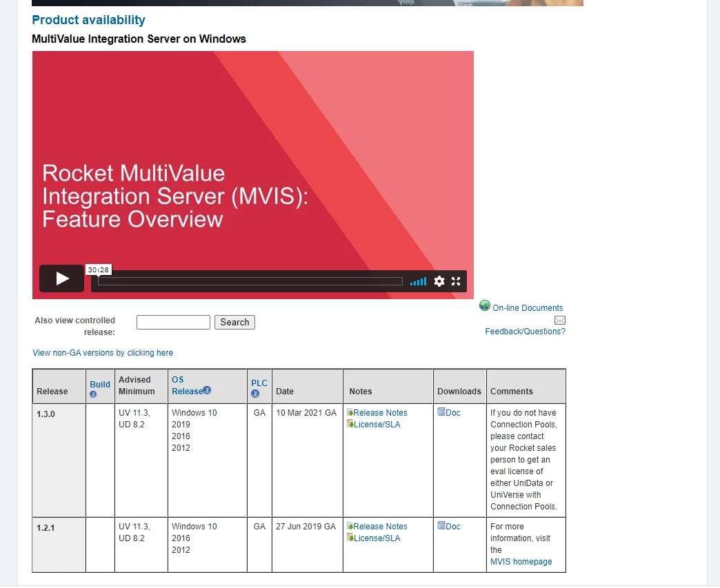This screenshot has height=588, width=720.
Task: Click the Search button
Action: pyautogui.click(x=234, y=322)
